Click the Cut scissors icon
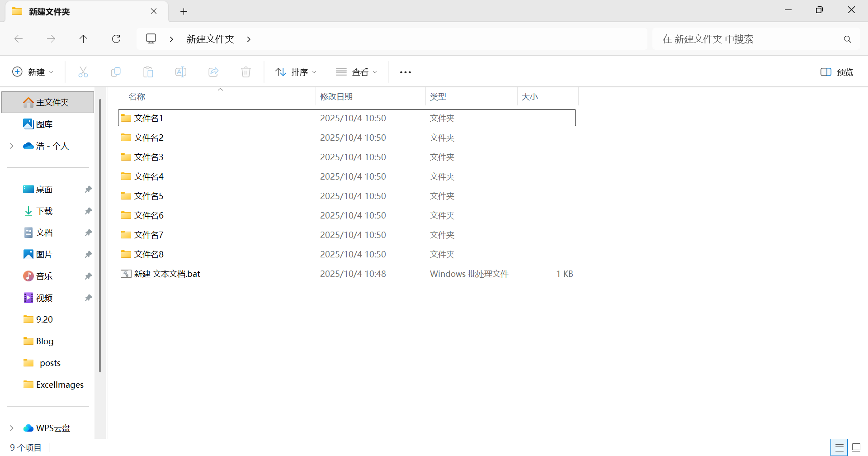Image resolution: width=868 pixels, height=456 pixels. [83, 72]
